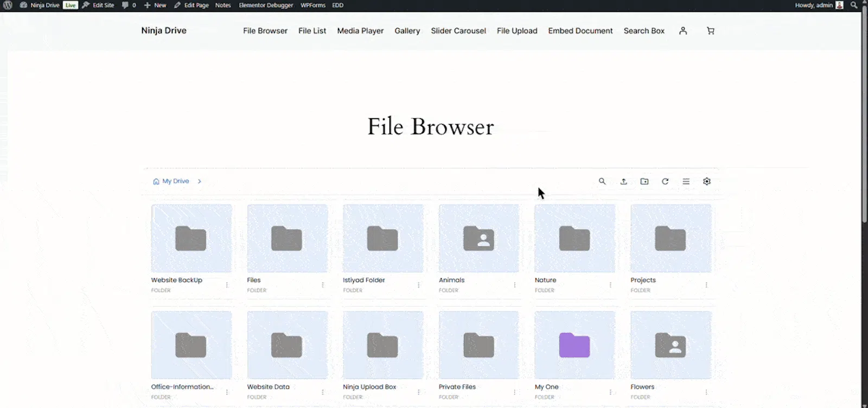Open File Upload nav item

pyautogui.click(x=517, y=31)
